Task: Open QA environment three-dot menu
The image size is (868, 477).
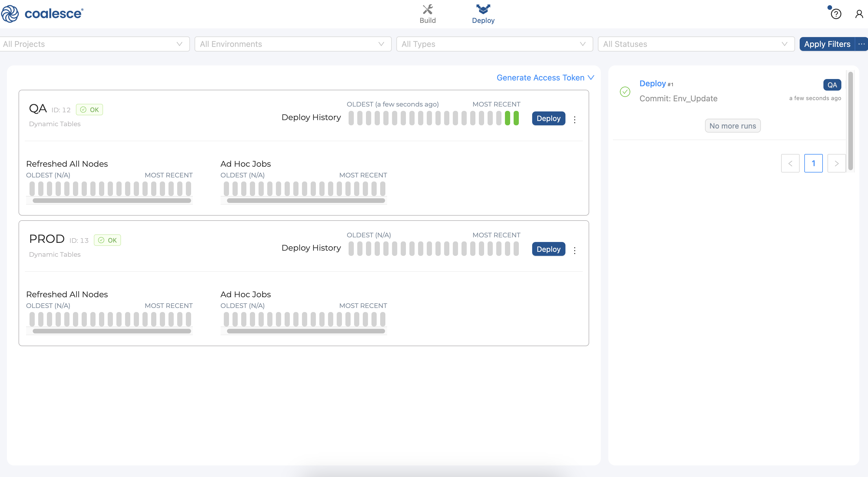Action: 574,119
